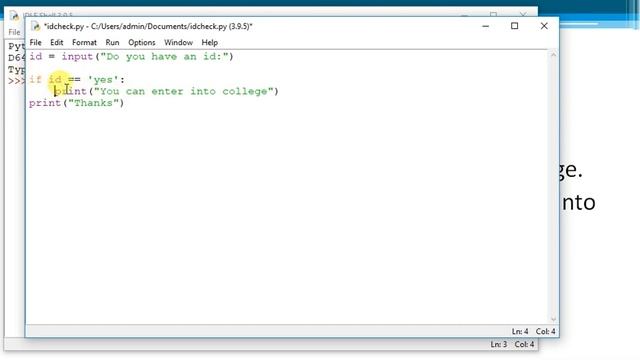Open the Edit menu
This screenshot has width=640, height=360.
[56, 42]
